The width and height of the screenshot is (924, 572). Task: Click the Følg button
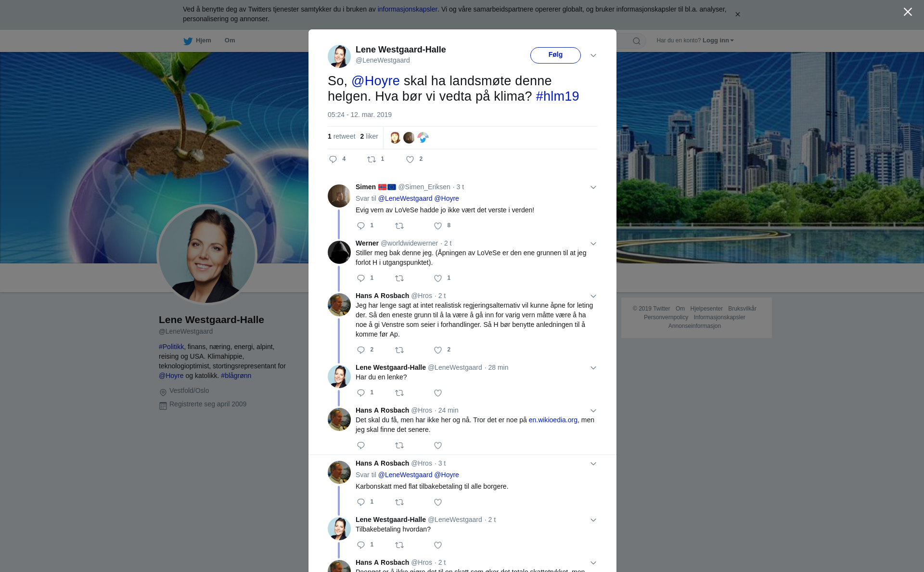click(555, 55)
